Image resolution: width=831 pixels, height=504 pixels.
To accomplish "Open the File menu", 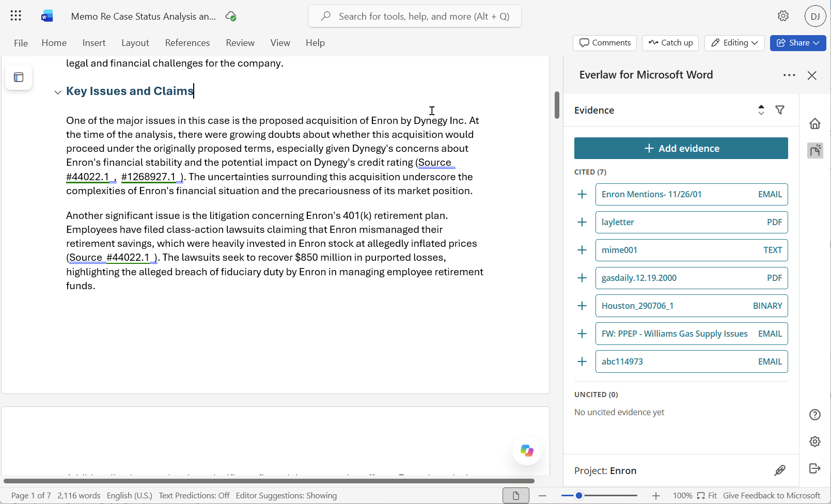I will 21,43.
